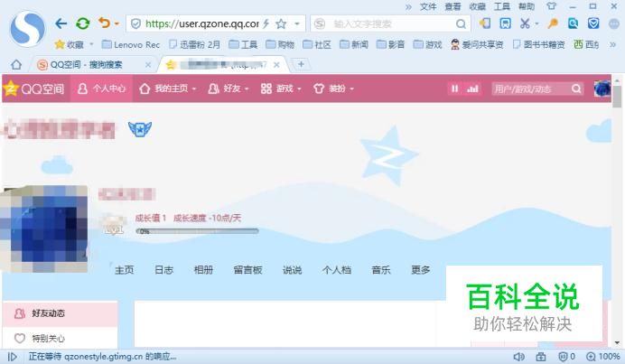Click the orange key password icon

point(553,23)
